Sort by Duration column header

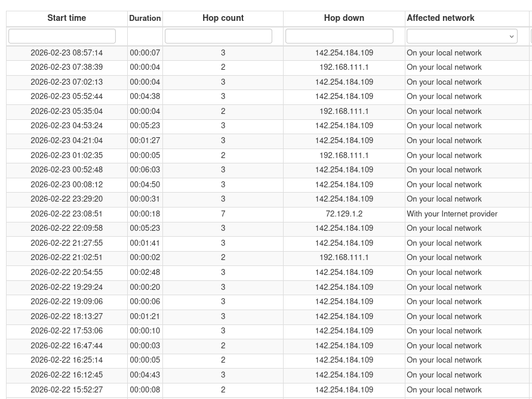point(145,18)
